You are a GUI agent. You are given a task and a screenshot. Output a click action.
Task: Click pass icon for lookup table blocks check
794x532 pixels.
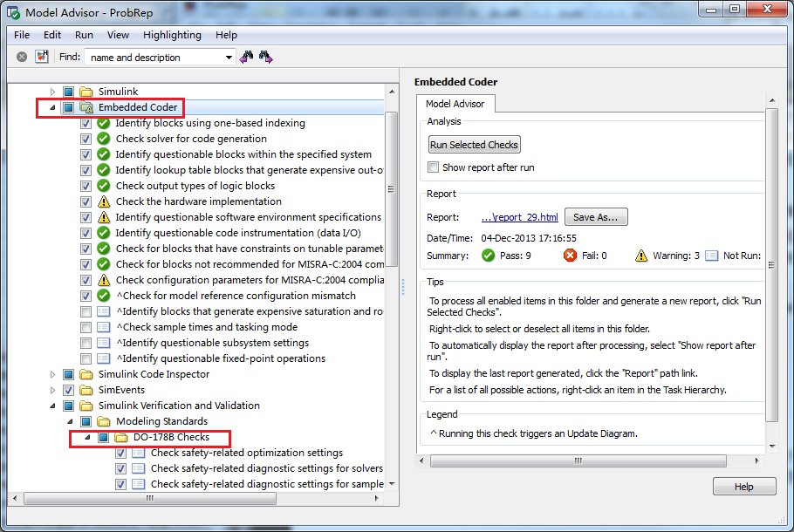coord(103,170)
